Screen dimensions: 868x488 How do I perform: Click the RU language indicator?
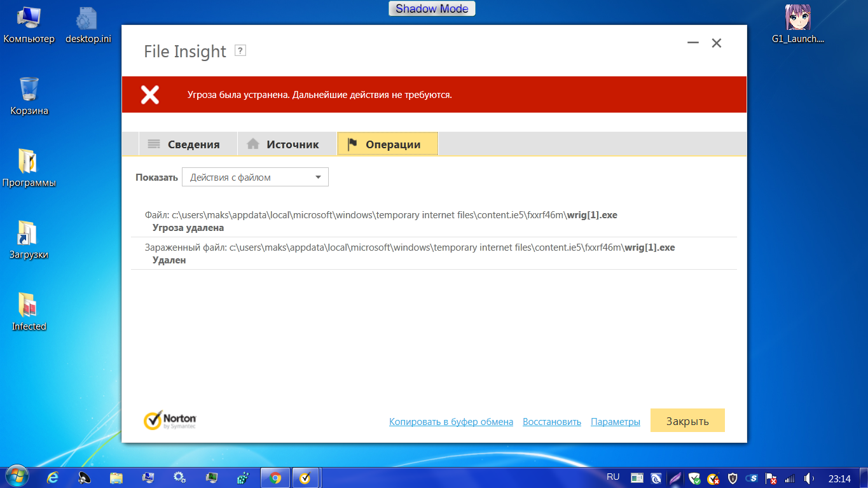click(x=613, y=477)
